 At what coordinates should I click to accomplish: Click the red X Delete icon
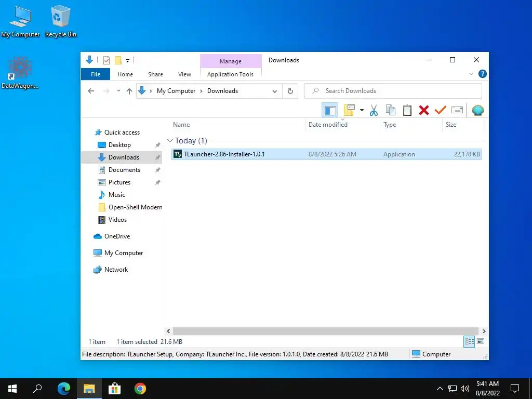[424, 110]
